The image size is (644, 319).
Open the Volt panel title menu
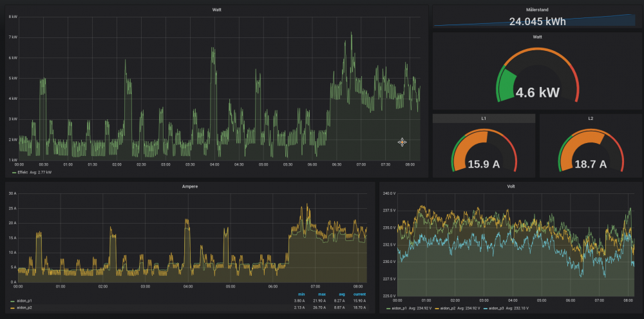[x=511, y=186]
